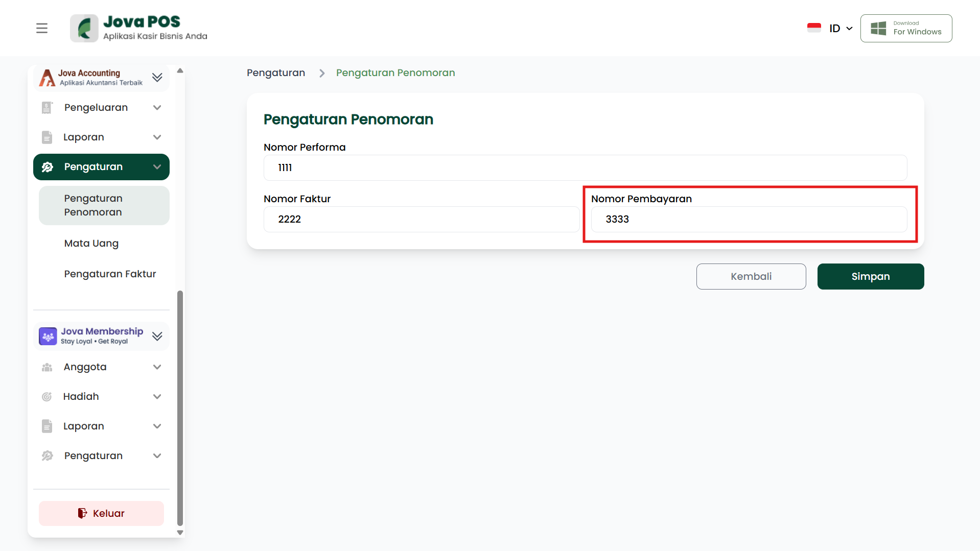Select Mata Uang in the sidebar
The image size is (980, 551).
(91, 244)
